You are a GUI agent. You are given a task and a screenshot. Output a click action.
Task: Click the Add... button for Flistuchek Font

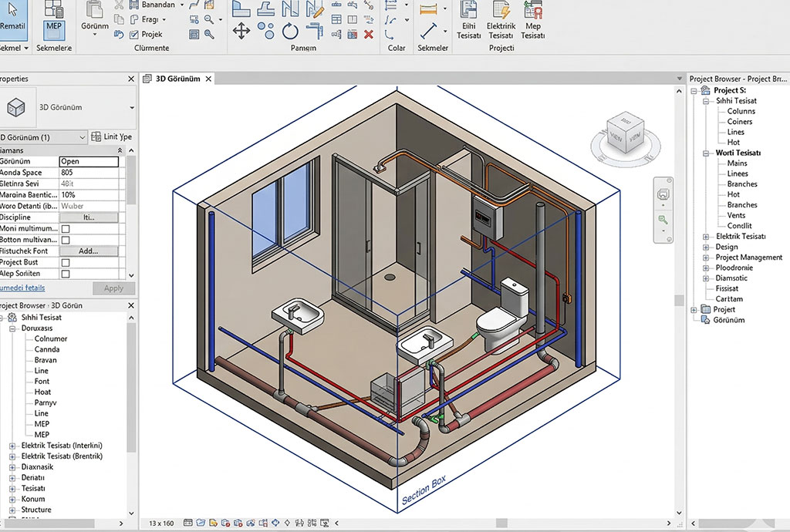(88, 251)
